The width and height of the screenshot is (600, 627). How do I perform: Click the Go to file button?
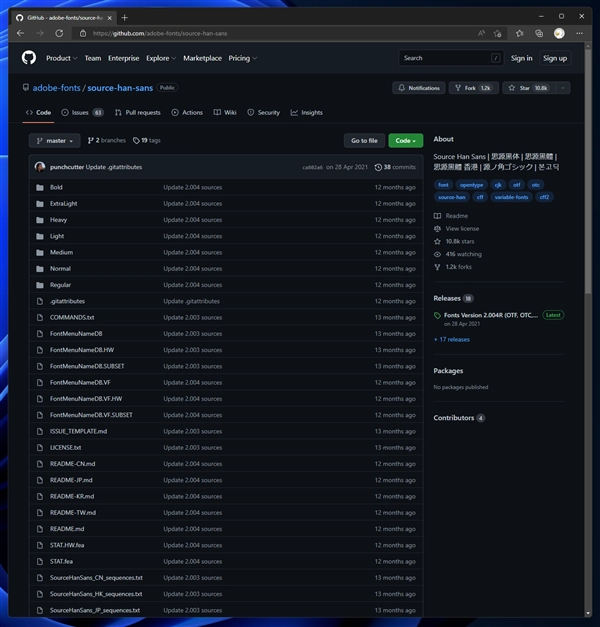point(364,140)
